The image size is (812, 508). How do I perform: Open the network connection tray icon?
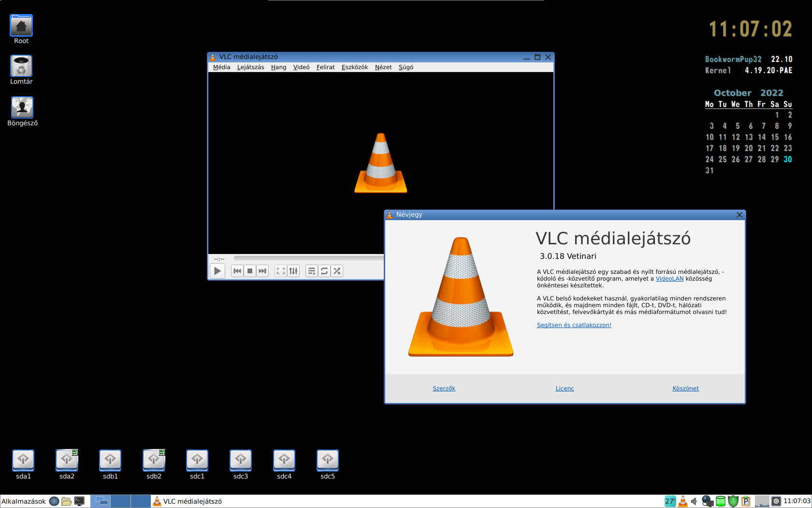point(708,501)
